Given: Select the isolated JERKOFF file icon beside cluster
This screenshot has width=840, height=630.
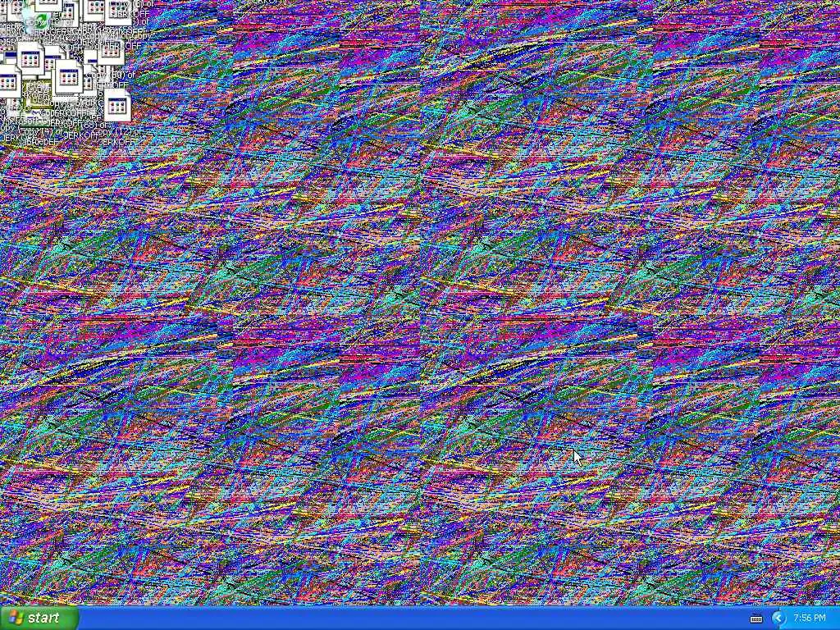Looking at the screenshot, I should 117,106.
